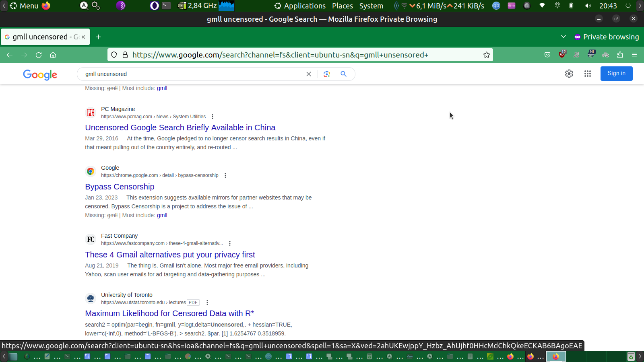
Task: Open Uncensored Google Search Briefly Available in China
Action: [x=180, y=128]
